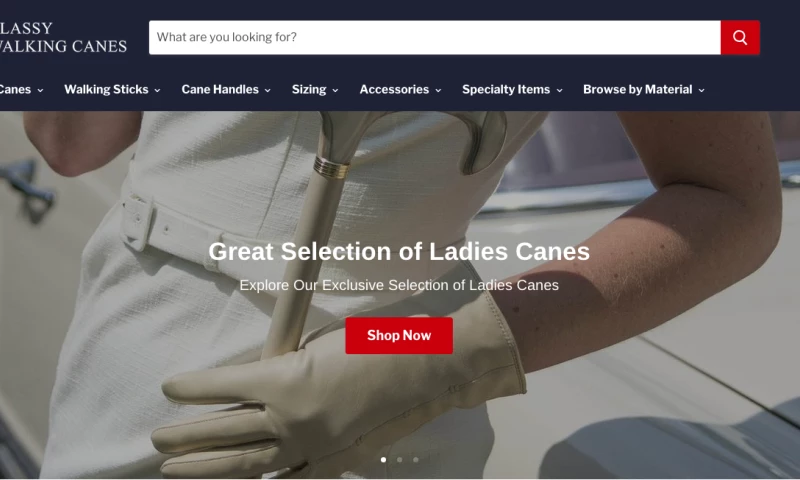Open the Accessories chevron arrow
Viewport: 800px width, 480px height.
point(438,90)
